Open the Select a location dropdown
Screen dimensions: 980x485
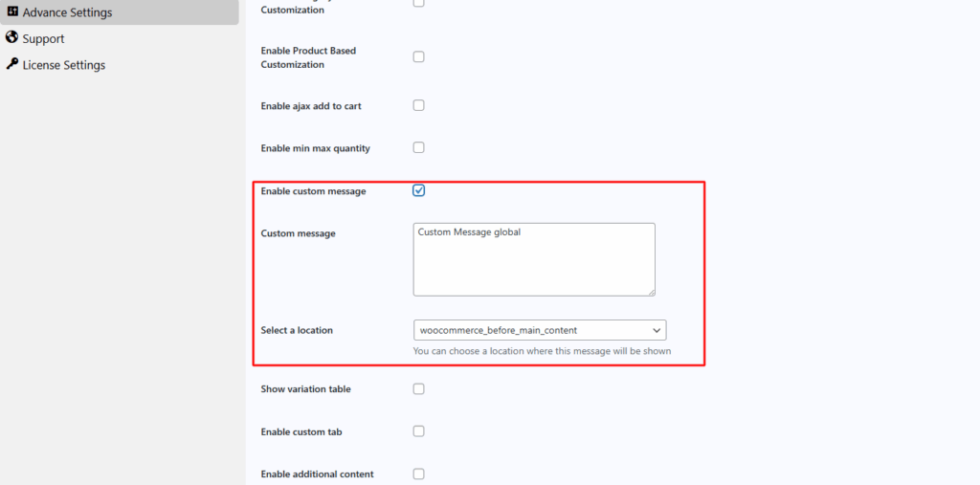540,330
